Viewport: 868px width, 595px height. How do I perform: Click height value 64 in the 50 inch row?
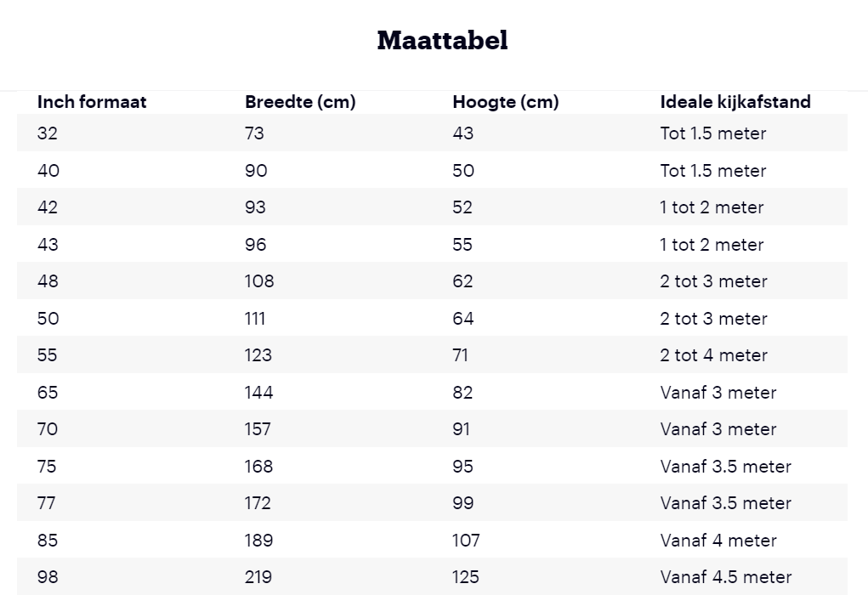click(462, 319)
